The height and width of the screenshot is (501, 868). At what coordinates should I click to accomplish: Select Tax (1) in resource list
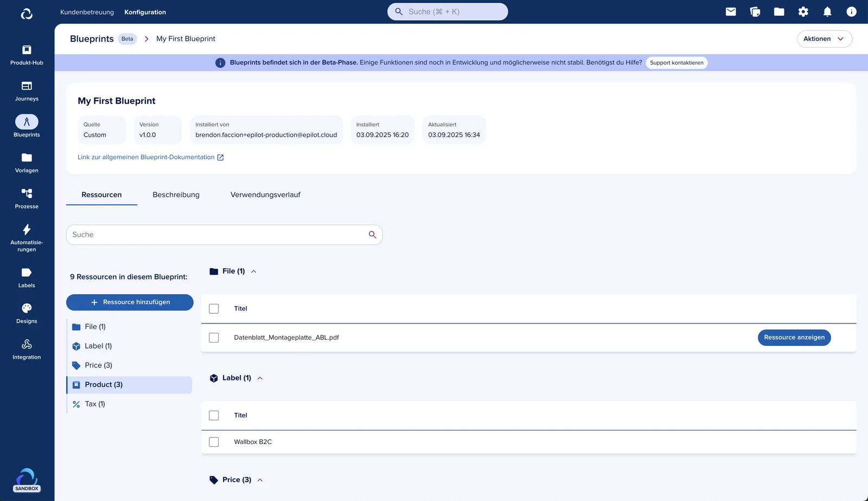click(130, 404)
